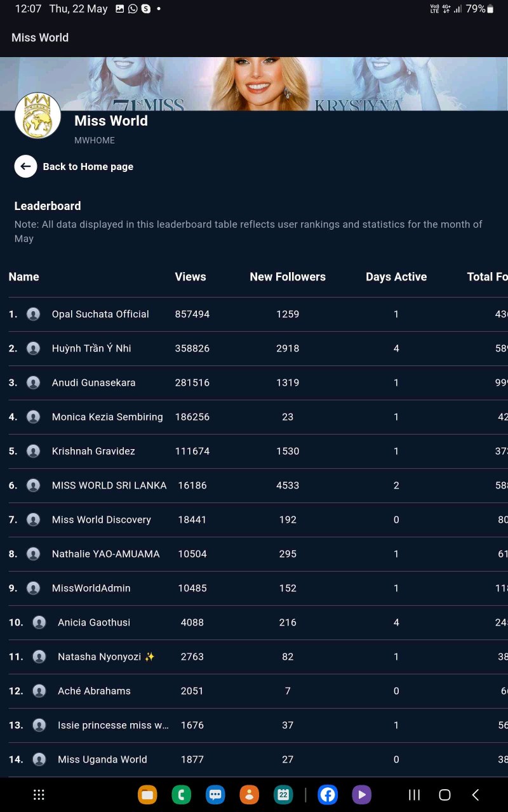This screenshot has width=508, height=812.
Task: Open MissWorldAdmin profile name
Action: click(x=91, y=588)
